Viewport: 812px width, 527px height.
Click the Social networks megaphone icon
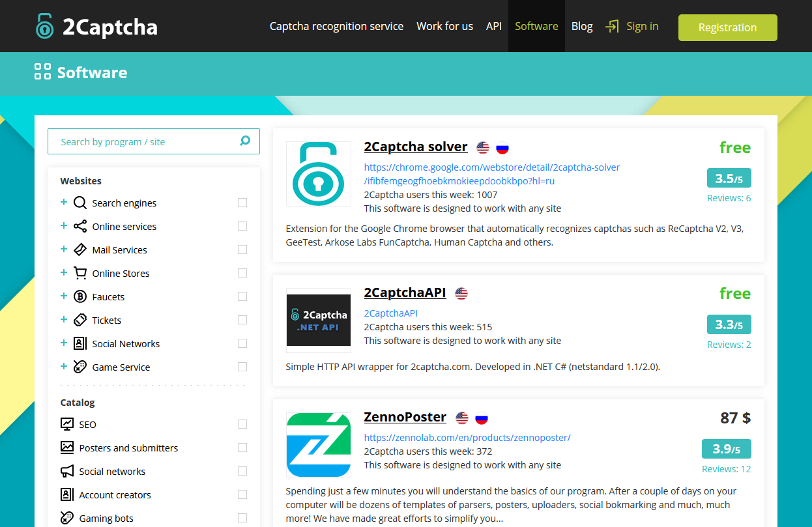click(x=67, y=471)
